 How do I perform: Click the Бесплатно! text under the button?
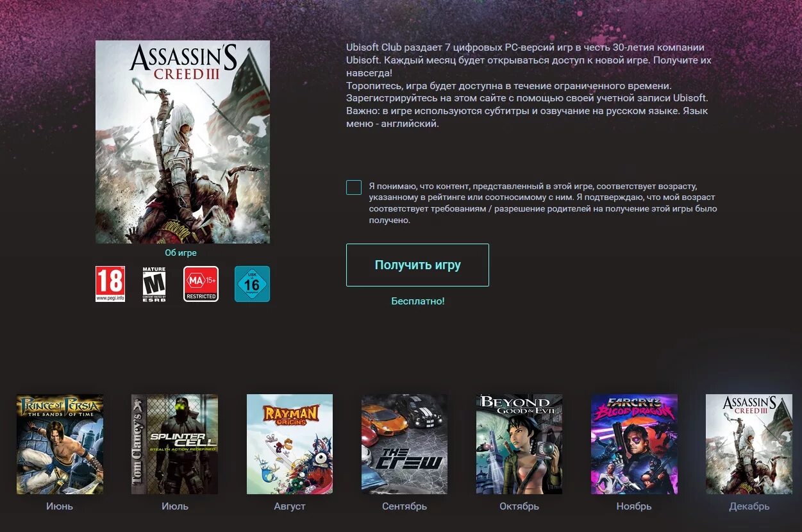(x=418, y=301)
